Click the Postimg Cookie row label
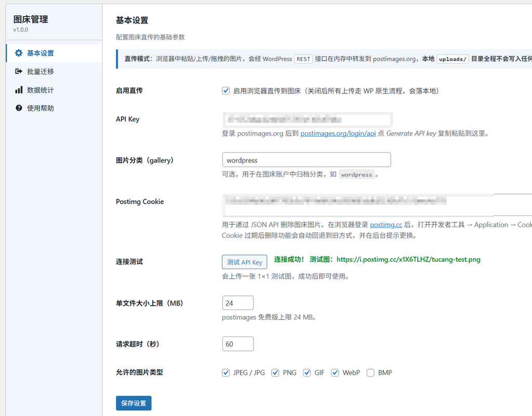The image size is (532, 416). click(x=140, y=202)
